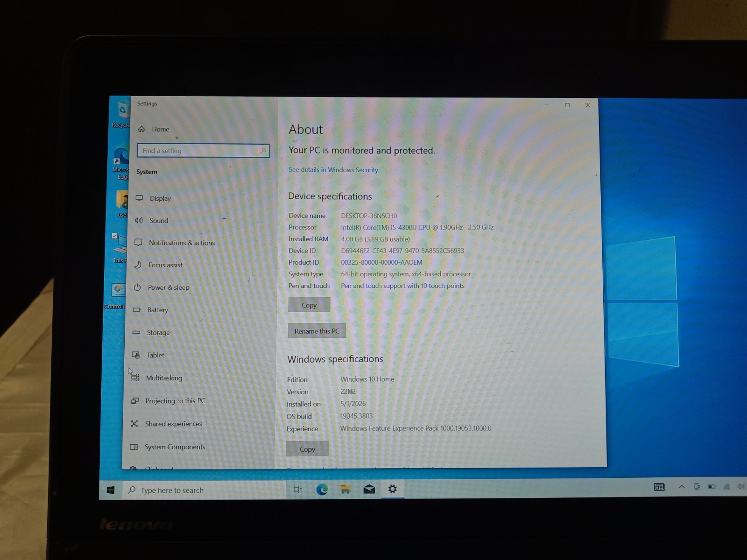This screenshot has height=560, width=747.
Task: Select the user folder desktop icon
Action: (x=122, y=204)
